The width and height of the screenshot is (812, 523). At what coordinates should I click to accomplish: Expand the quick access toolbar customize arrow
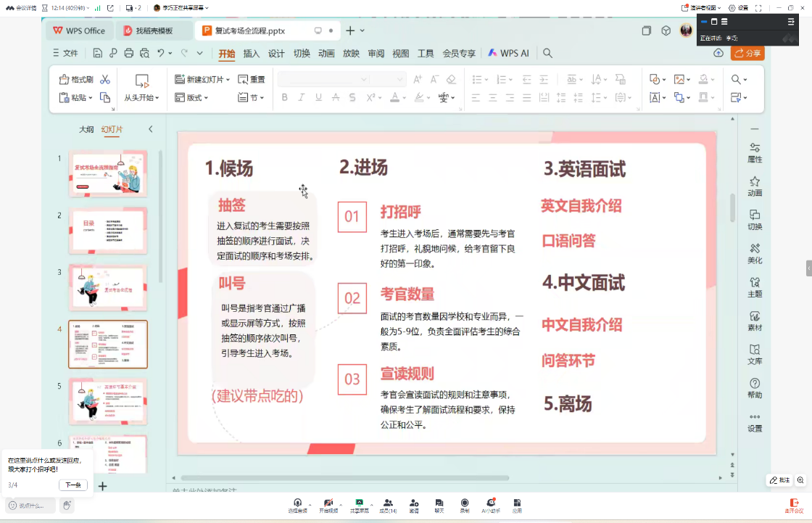tap(200, 53)
